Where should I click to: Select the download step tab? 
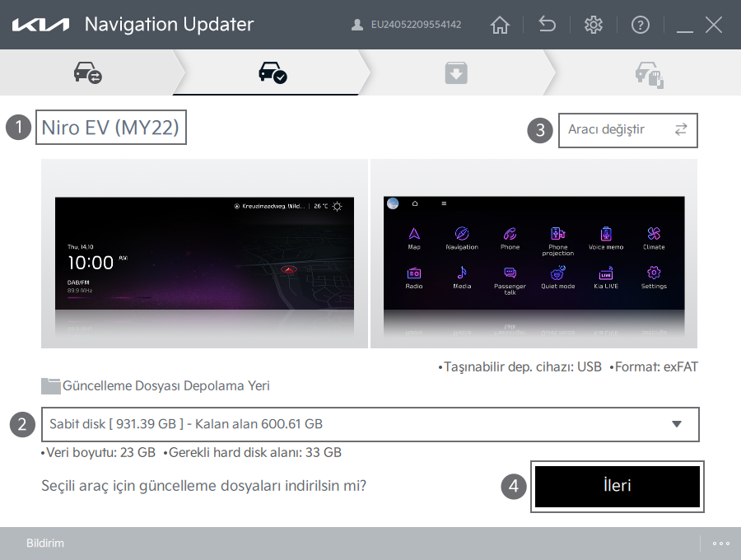point(456,72)
